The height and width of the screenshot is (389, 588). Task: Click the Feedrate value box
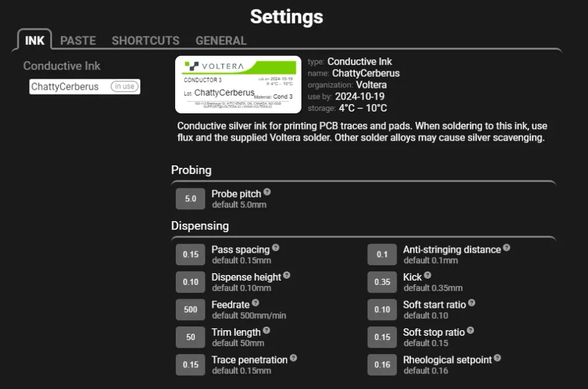coord(191,310)
